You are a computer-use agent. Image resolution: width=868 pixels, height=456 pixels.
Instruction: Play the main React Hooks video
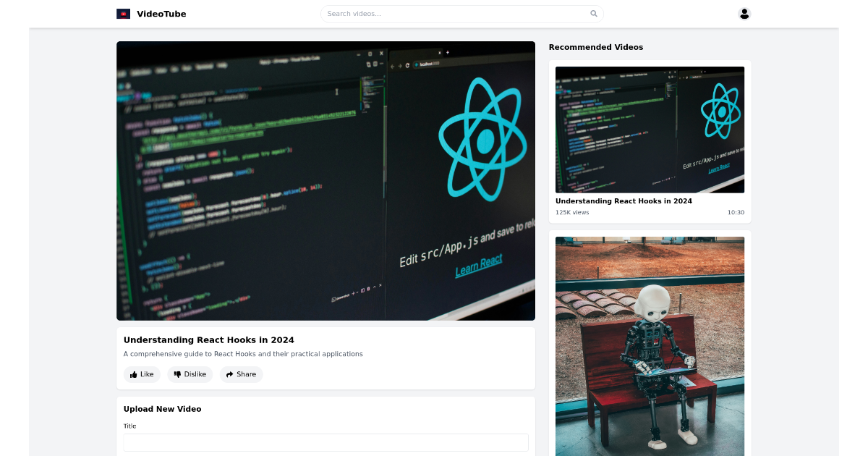tap(325, 181)
